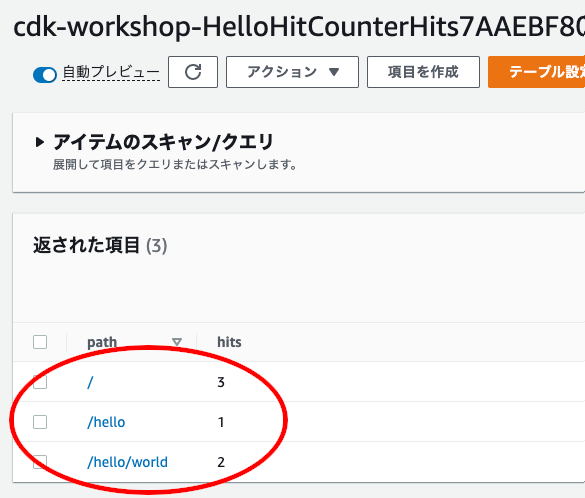Image resolution: width=585 pixels, height=498 pixels.
Task: Click the hits column header
Action: [x=229, y=342]
